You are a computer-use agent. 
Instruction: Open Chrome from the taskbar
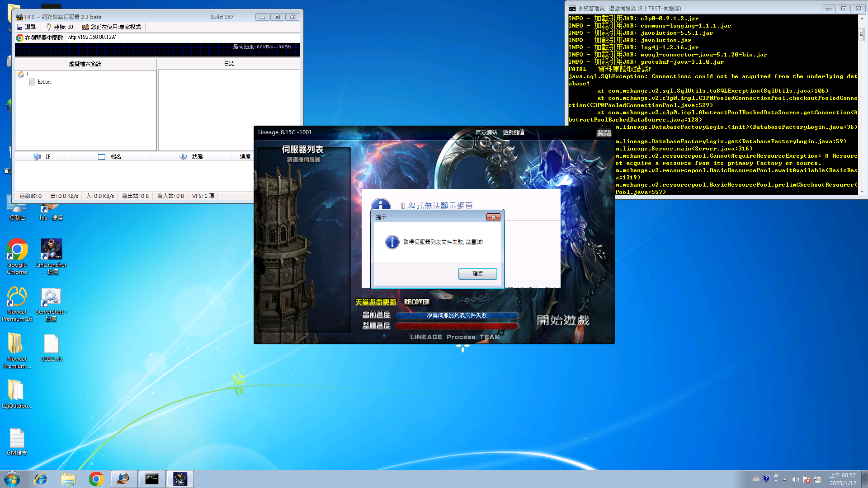96,479
